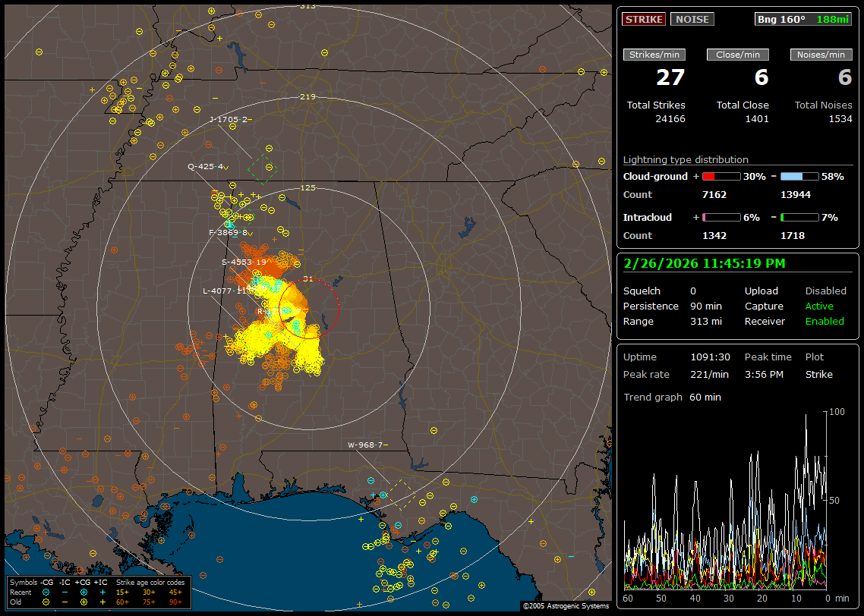
Task: Toggle the Capture Active status
Action: click(x=819, y=306)
